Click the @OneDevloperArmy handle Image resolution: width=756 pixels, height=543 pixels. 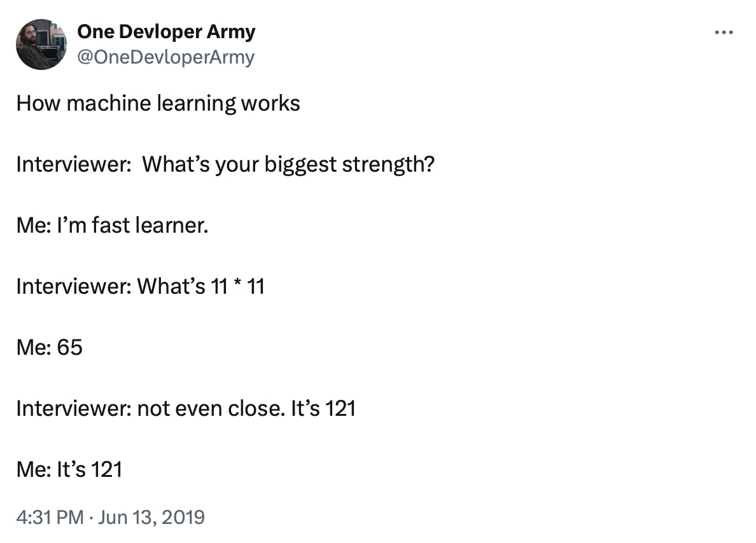165,57
